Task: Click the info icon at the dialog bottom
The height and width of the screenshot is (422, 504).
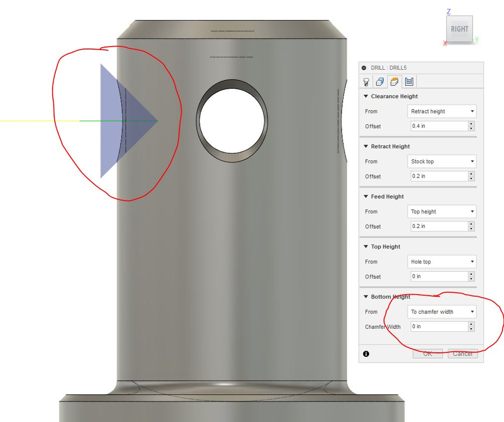Action: (366, 353)
